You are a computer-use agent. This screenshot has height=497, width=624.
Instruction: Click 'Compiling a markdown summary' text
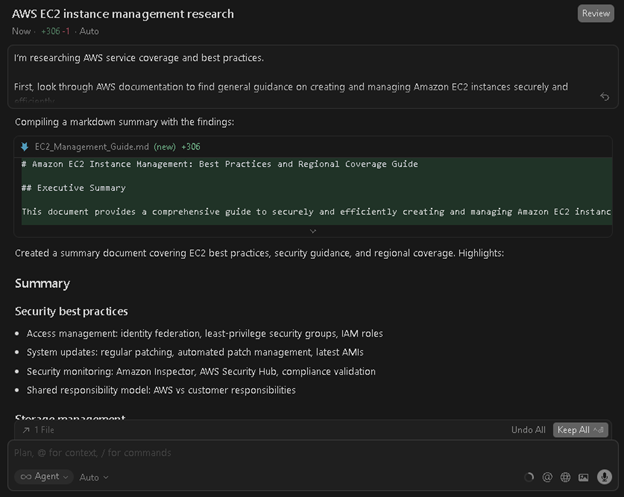[x=125, y=122]
